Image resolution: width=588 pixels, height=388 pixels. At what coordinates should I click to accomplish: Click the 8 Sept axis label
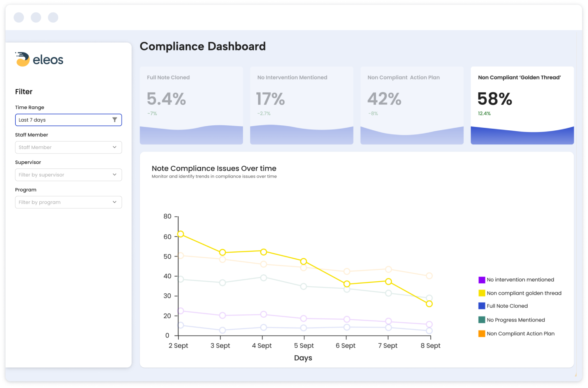pyautogui.click(x=430, y=346)
